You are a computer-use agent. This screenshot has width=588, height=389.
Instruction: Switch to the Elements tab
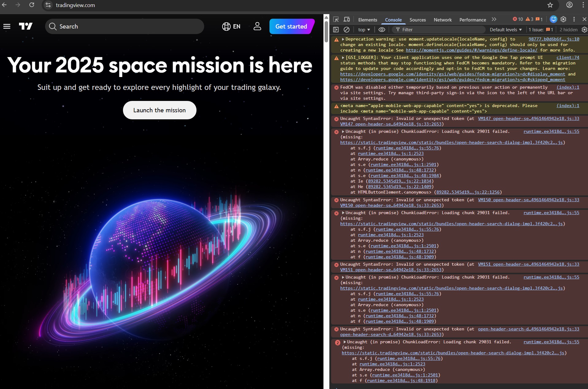(368, 20)
